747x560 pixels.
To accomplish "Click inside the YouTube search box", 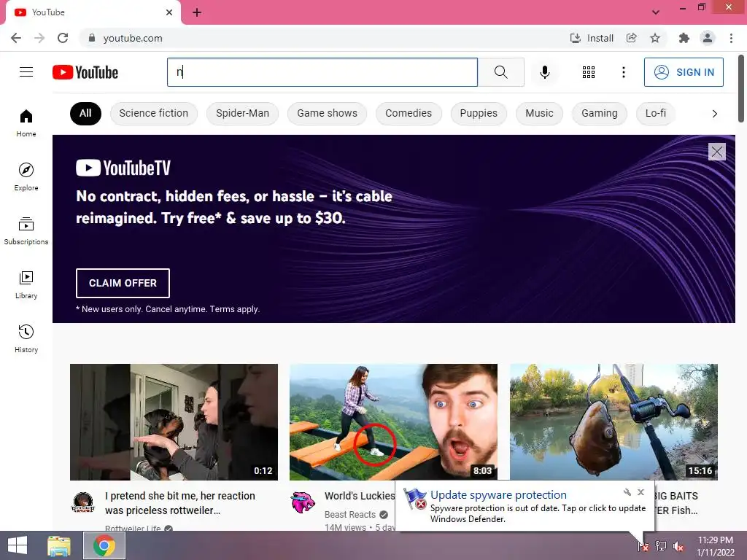I will tap(322, 72).
